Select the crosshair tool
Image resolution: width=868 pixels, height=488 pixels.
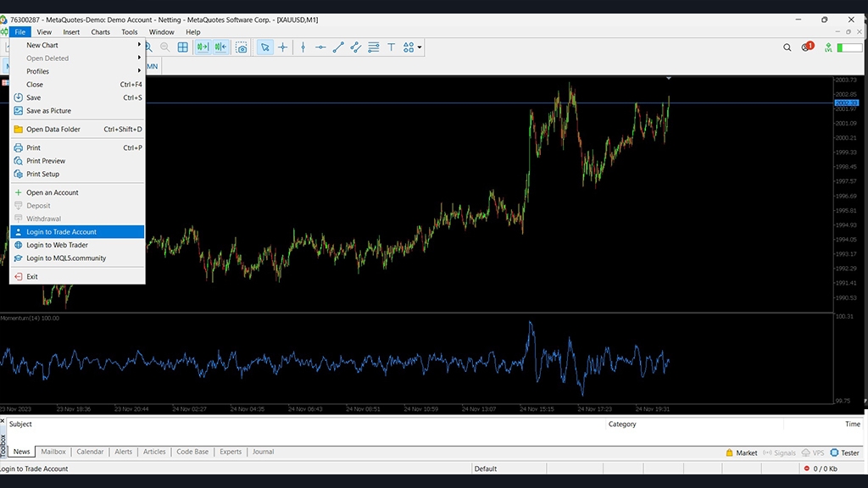point(283,47)
